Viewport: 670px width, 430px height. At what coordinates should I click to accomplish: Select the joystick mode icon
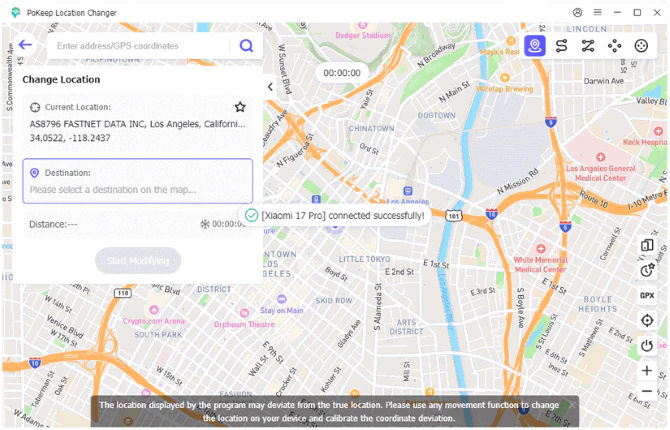(641, 46)
